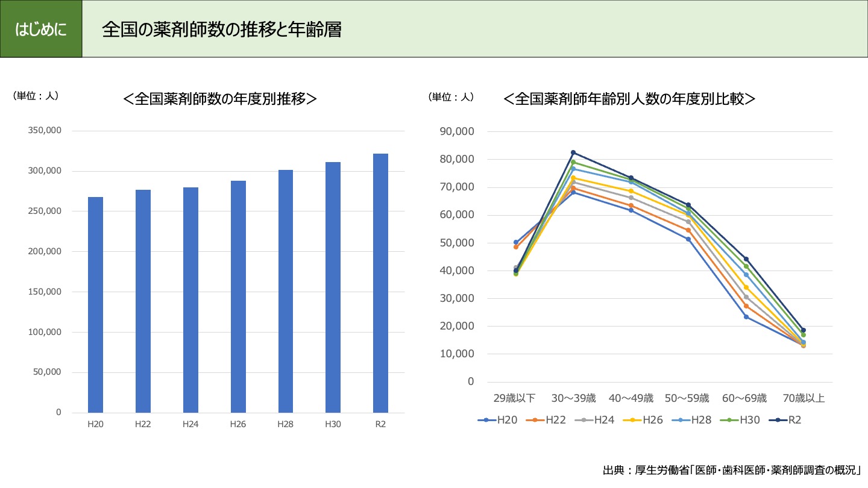The height and width of the screenshot is (488, 868).
Task: Click the H20 legend line marker
Action: [x=486, y=420]
